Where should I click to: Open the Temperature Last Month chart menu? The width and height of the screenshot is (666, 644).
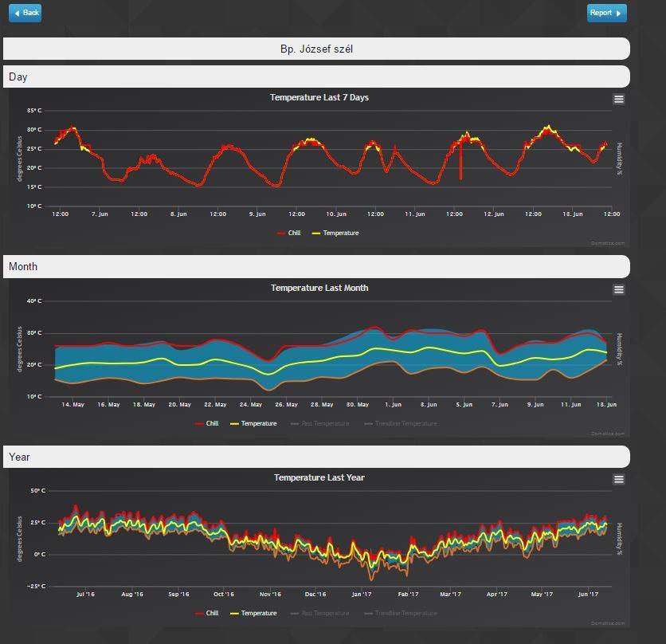[619, 289]
